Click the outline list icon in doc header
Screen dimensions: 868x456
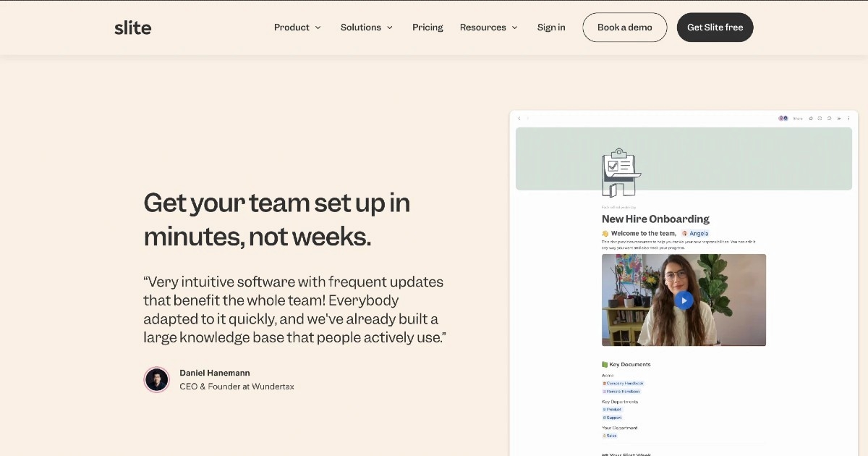pyautogui.click(x=838, y=119)
